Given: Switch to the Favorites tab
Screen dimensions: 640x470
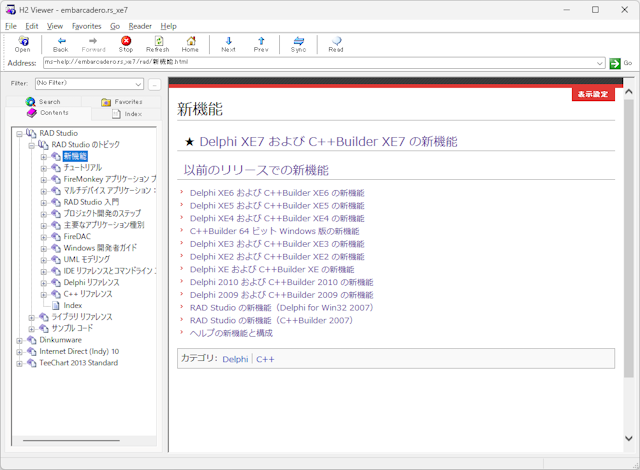Looking at the screenshot, I should [122, 102].
